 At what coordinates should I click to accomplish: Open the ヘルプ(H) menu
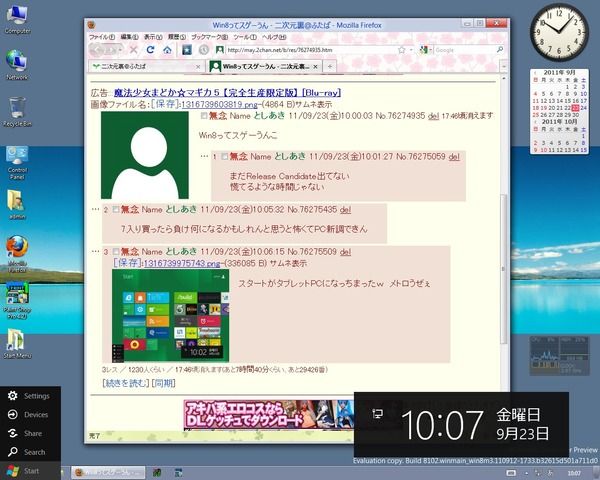point(274,37)
